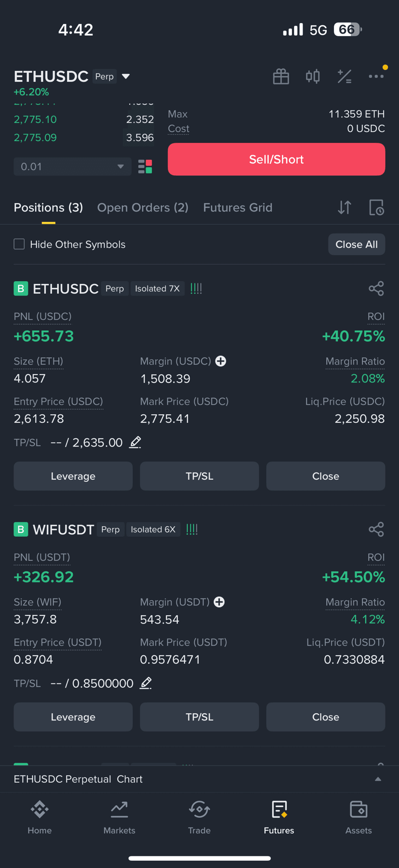Check the Hide Other Symbols box

coord(19,244)
